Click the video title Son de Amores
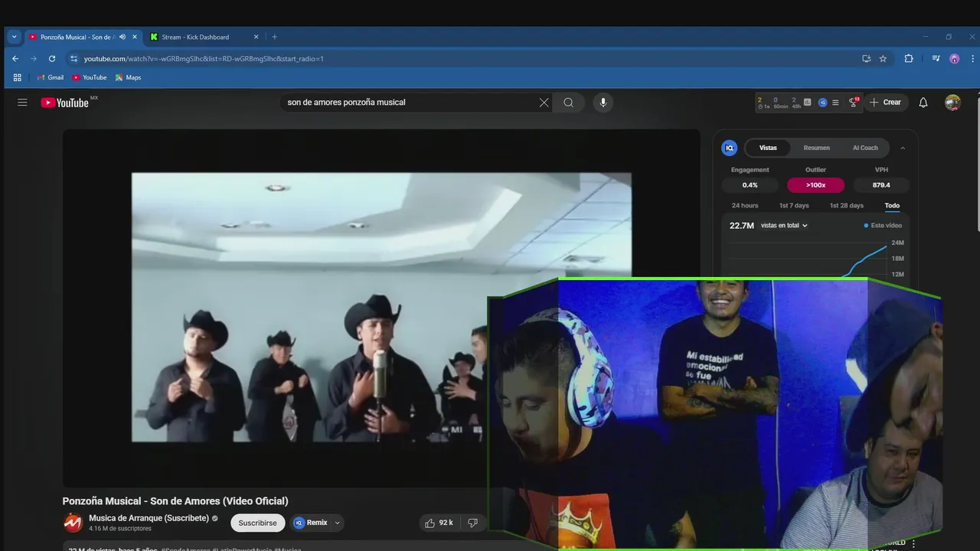Screen dimensions: 980x551 175,501
